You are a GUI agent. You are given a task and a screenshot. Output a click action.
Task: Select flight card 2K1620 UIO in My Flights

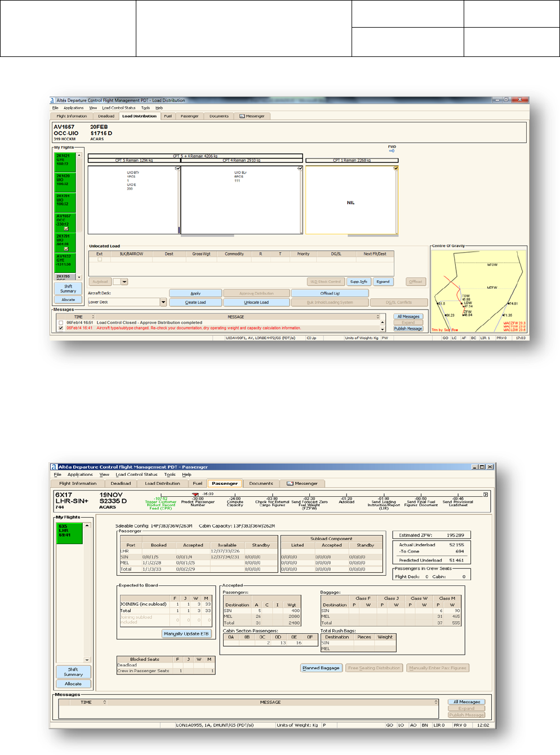(65, 182)
